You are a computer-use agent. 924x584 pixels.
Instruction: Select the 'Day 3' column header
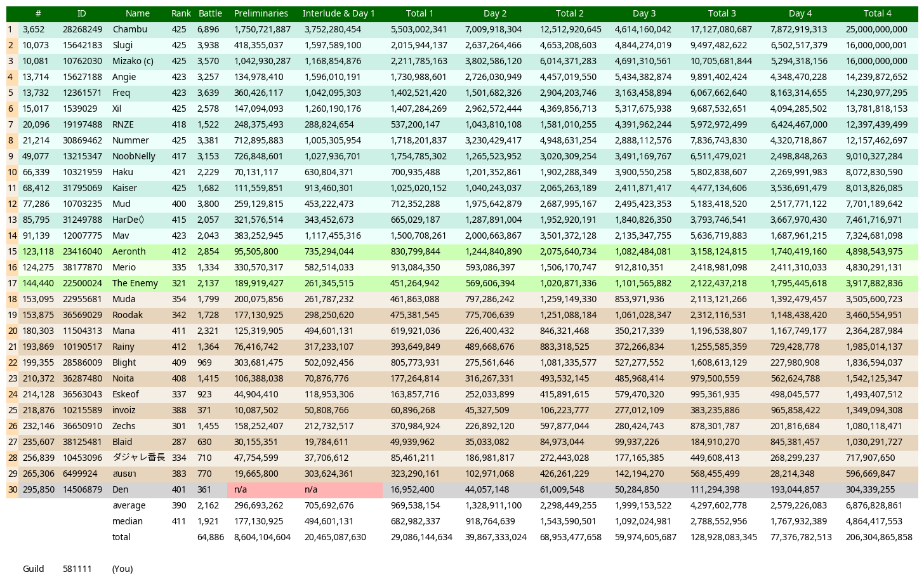tap(644, 13)
